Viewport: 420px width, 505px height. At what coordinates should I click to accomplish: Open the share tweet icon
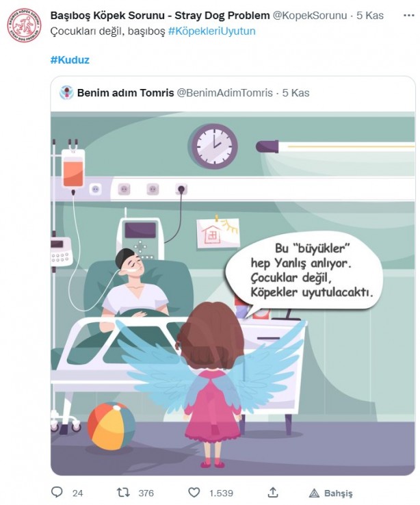coord(273,492)
